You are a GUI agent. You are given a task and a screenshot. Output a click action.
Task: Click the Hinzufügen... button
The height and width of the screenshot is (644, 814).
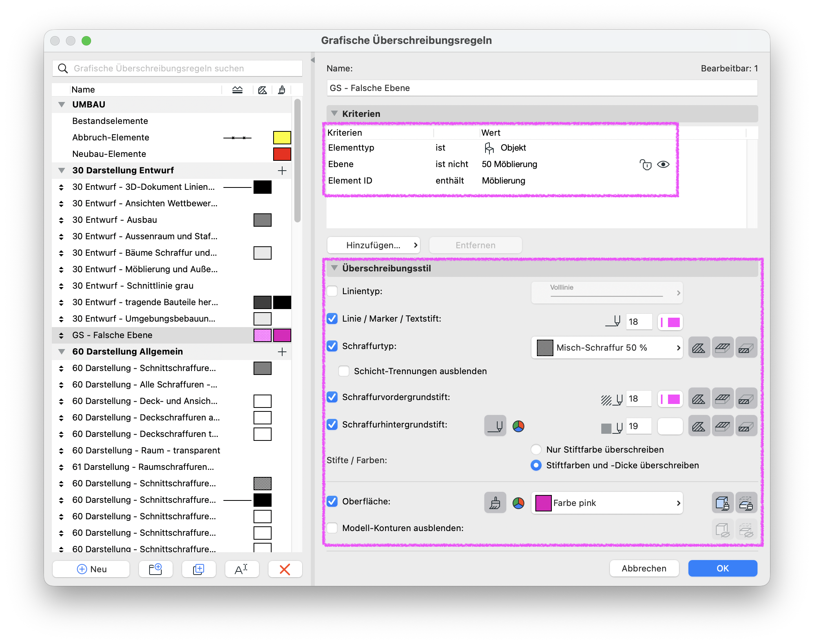pos(374,245)
